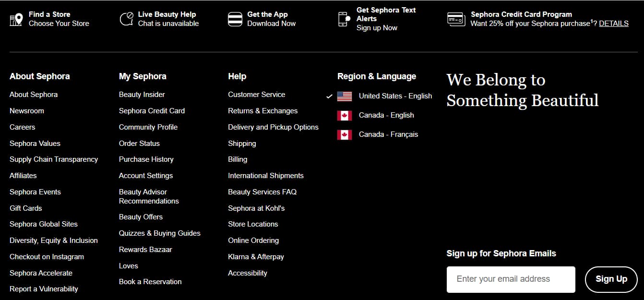Click the Sign Up button

[x=611, y=278]
